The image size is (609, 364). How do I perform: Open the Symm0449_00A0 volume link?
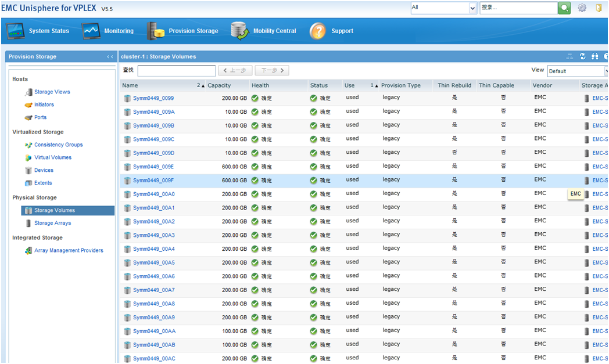pos(154,194)
